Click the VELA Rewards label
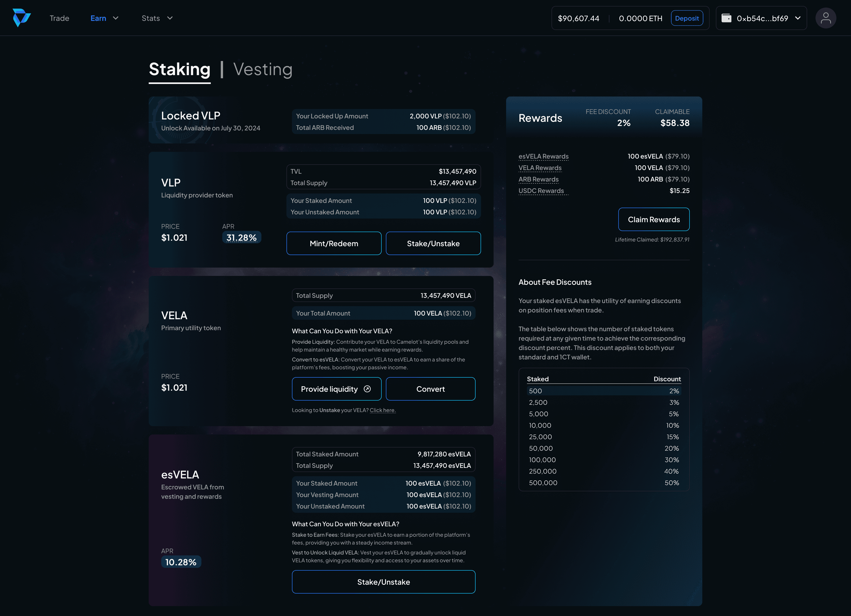The width and height of the screenshot is (851, 616). (540, 168)
